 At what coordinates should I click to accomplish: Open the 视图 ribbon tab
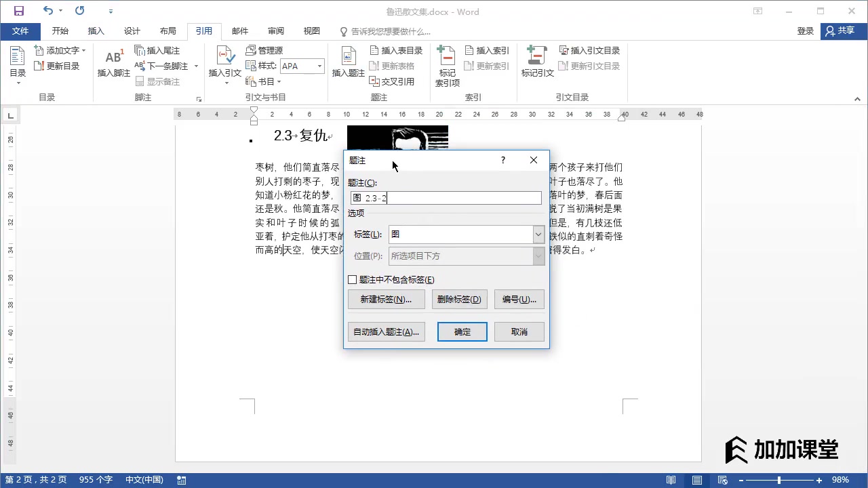pyautogui.click(x=311, y=30)
